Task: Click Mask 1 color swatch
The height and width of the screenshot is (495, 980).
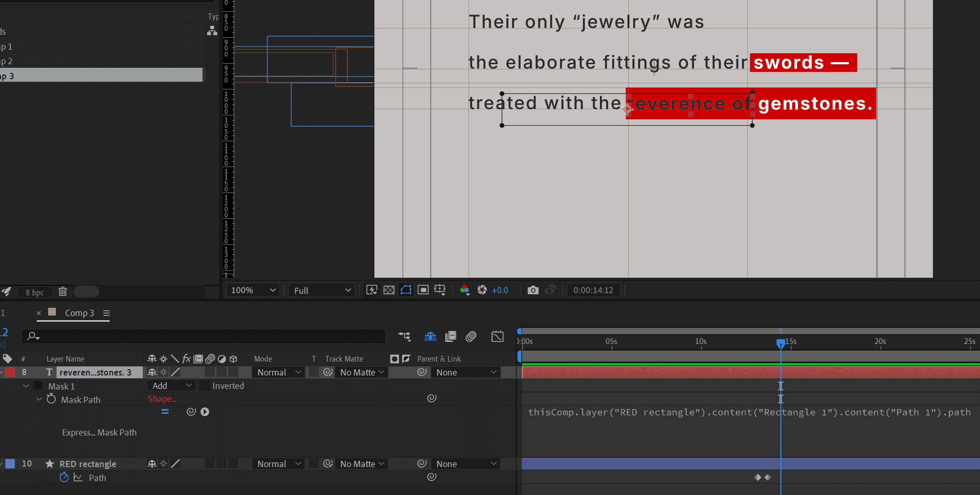Action: pyautogui.click(x=38, y=386)
